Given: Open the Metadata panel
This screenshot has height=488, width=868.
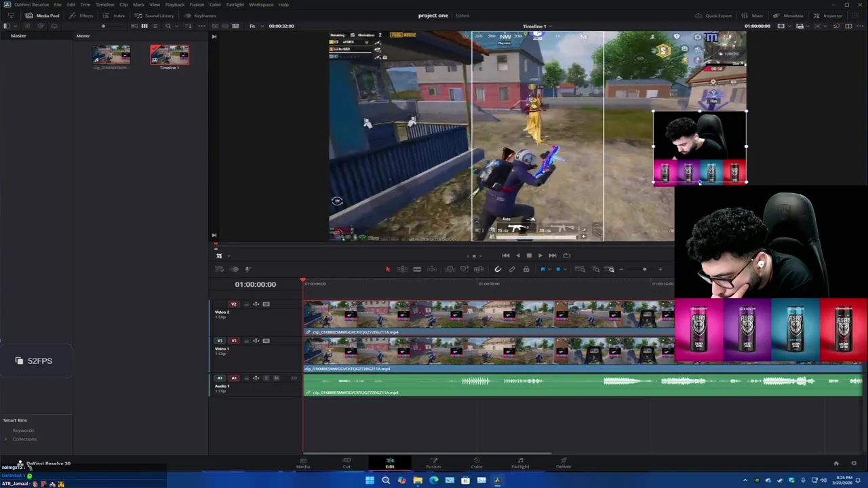Looking at the screenshot, I should [x=789, y=16].
